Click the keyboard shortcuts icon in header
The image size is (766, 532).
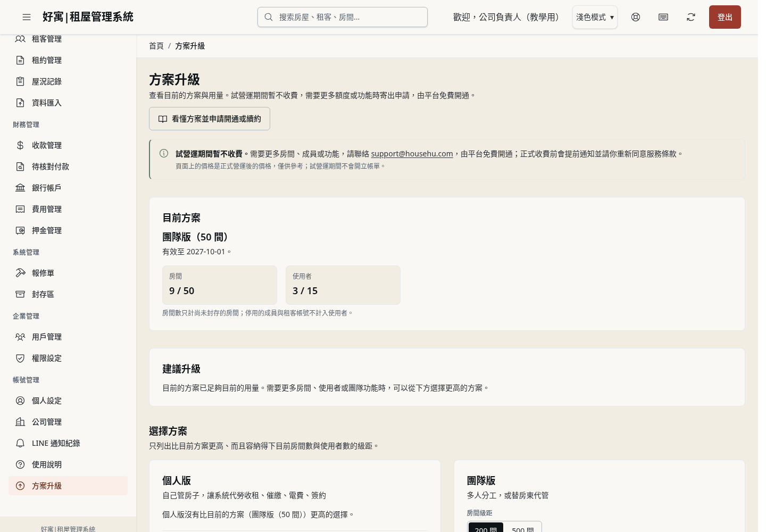(x=663, y=17)
